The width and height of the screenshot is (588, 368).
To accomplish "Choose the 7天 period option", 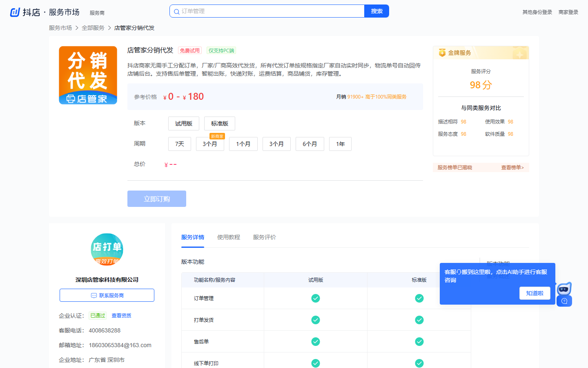I will click(180, 144).
